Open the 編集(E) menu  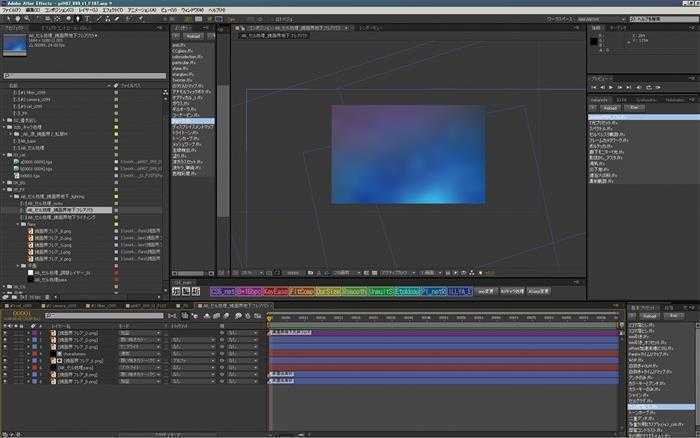[x=33, y=10]
